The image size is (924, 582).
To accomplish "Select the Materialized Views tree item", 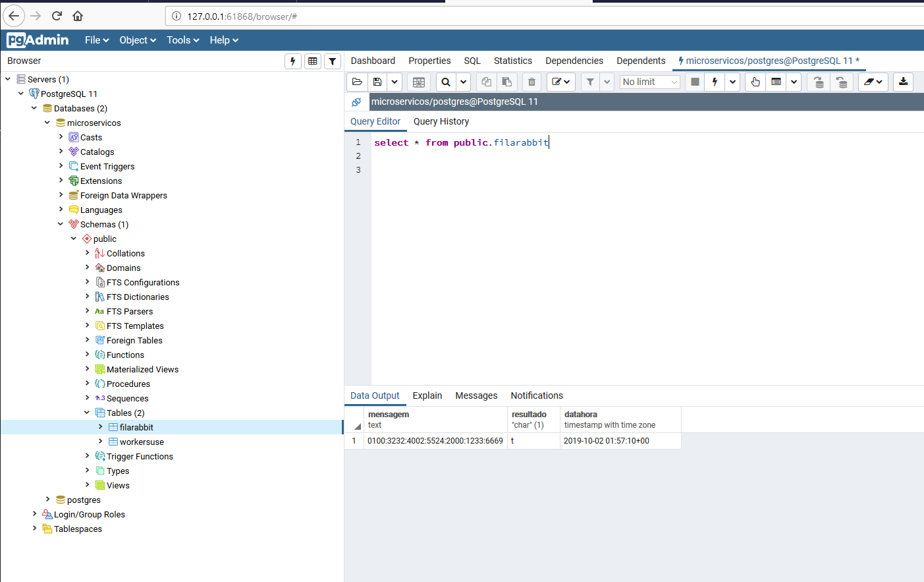I will 142,369.
